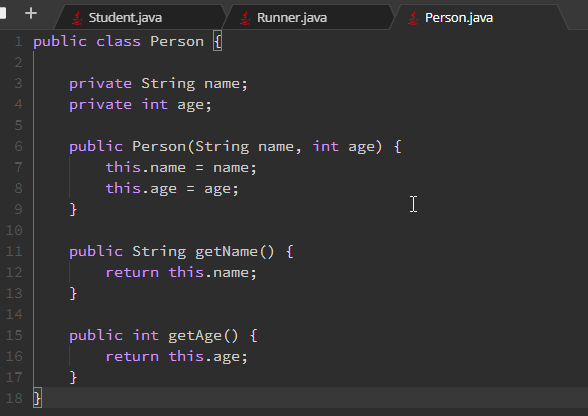
Task: Click line number 6 in the gutter
Action: click(x=18, y=146)
